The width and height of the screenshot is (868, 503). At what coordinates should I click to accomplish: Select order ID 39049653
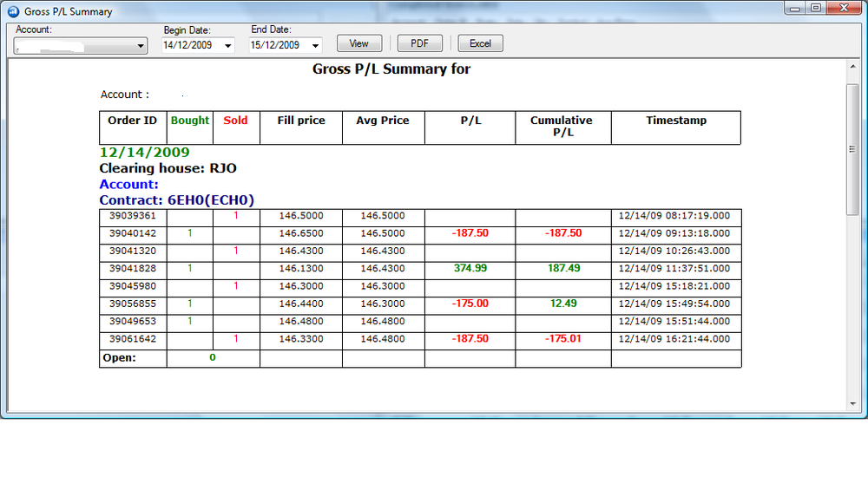click(132, 322)
